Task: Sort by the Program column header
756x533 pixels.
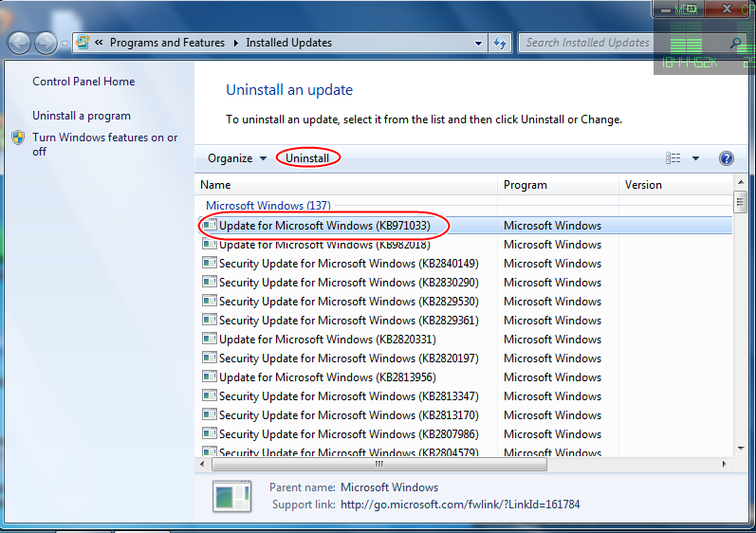Action: (x=558, y=185)
